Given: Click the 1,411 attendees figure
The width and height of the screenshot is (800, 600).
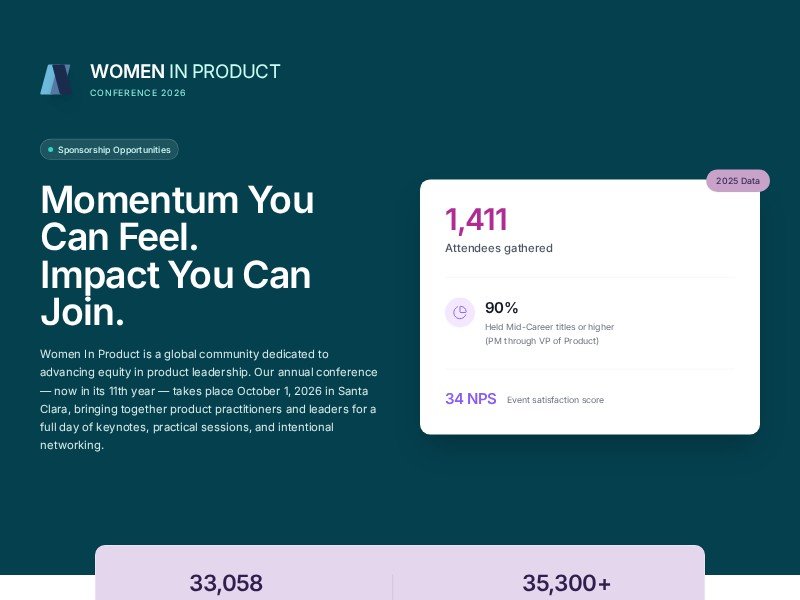Looking at the screenshot, I should tap(476, 220).
